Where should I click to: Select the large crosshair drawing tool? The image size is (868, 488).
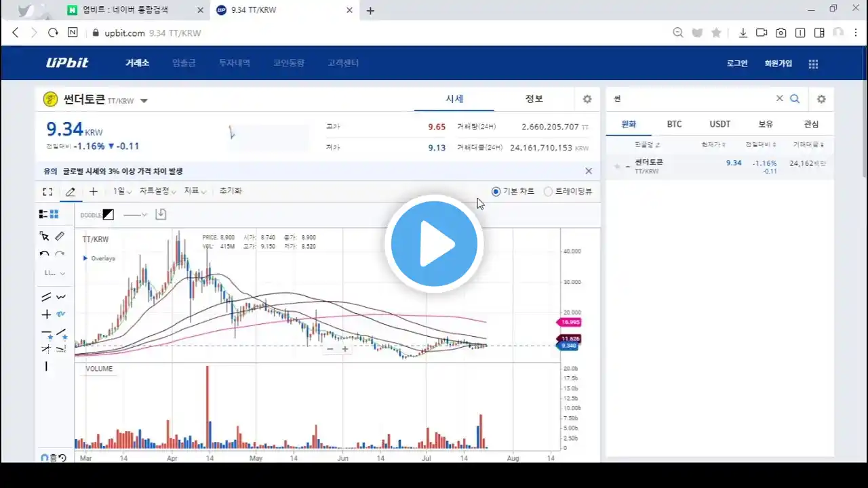point(46,314)
